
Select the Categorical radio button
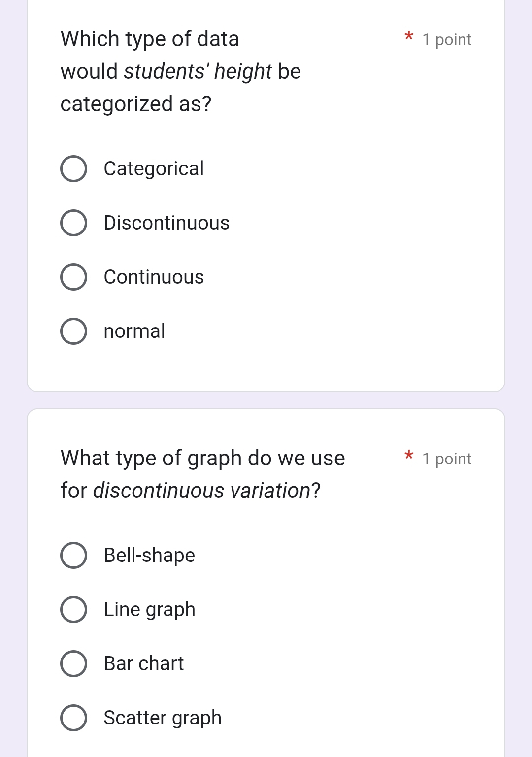point(74,169)
